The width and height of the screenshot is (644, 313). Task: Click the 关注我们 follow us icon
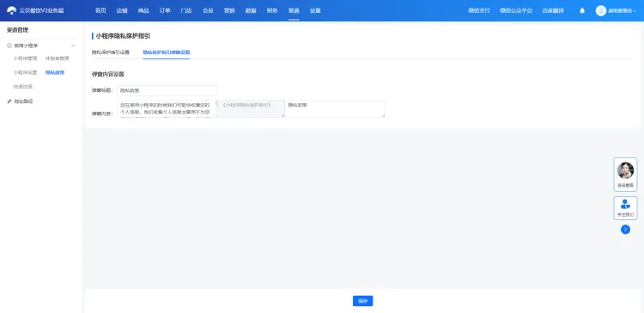(625, 204)
